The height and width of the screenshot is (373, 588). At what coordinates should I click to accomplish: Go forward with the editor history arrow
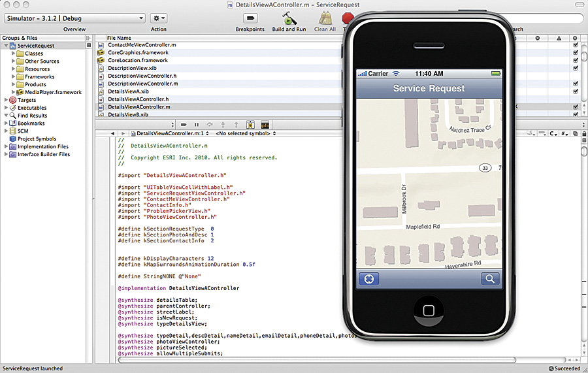123,133
